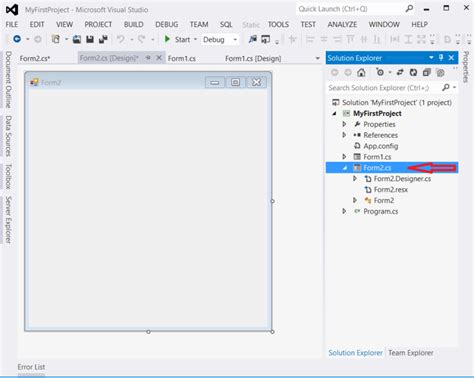Switch to the Form1.cs tab
This screenshot has height=378, width=474.
click(182, 58)
